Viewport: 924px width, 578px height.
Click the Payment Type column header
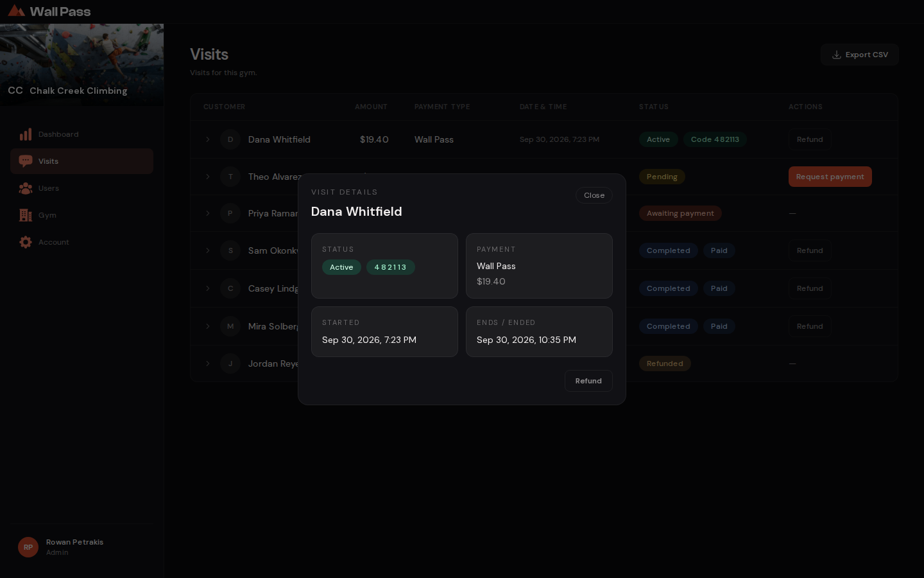pyautogui.click(x=442, y=107)
